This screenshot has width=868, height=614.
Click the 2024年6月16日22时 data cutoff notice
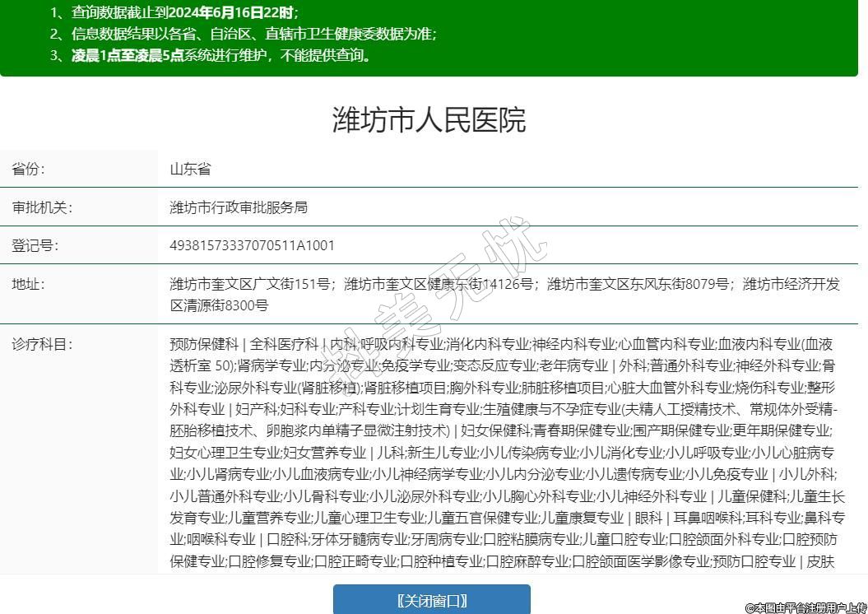(x=174, y=12)
